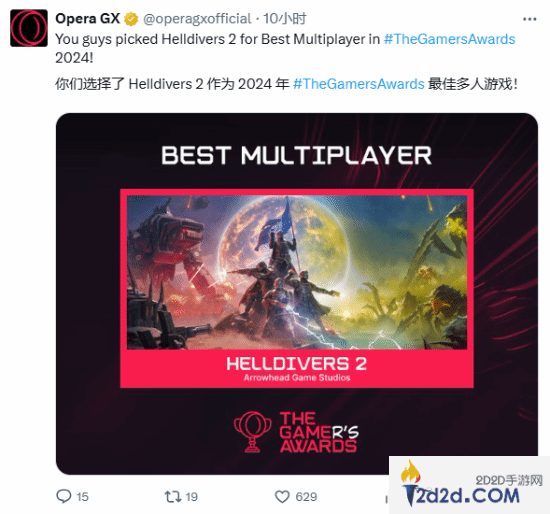Click the like count 629
The height and width of the screenshot is (514, 550).
pyautogui.click(x=306, y=497)
